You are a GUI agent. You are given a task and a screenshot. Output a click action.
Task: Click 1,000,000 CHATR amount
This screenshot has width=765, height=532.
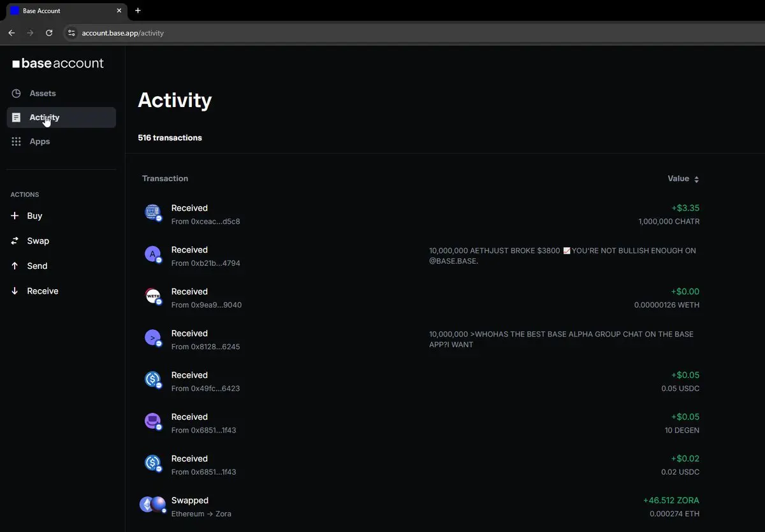pyautogui.click(x=669, y=222)
